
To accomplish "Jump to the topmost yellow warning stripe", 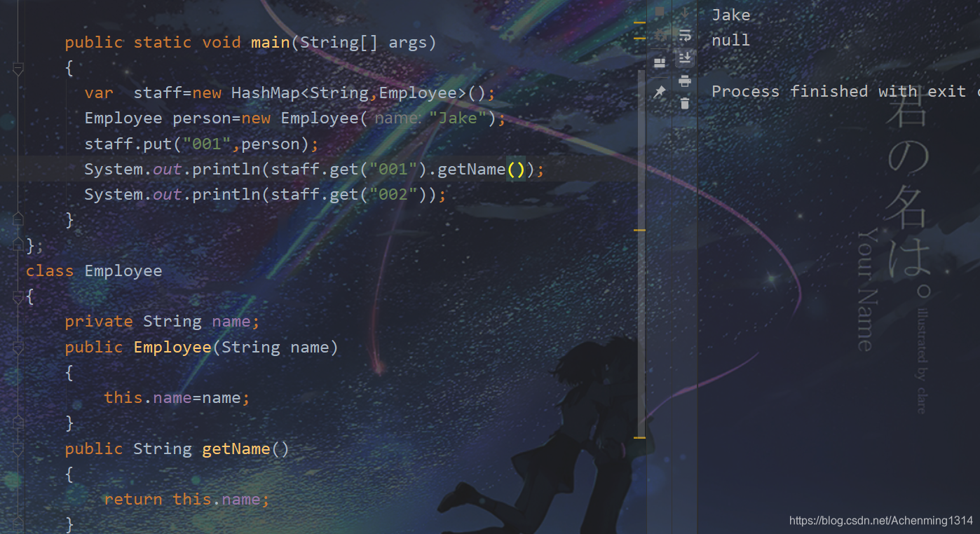I will pyautogui.click(x=639, y=22).
